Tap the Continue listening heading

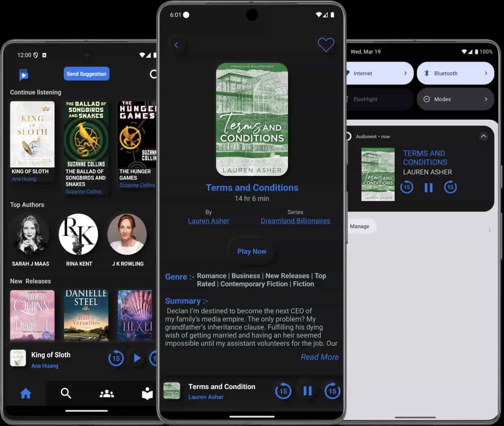[35, 92]
